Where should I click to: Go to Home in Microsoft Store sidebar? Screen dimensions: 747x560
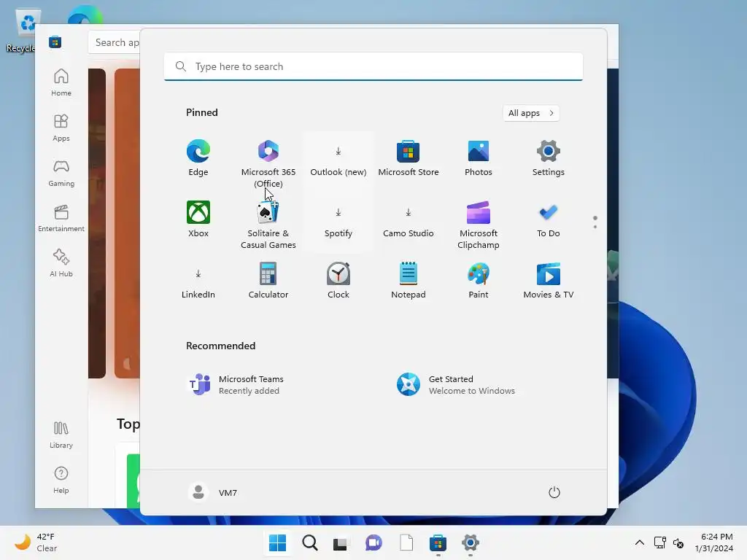tap(61, 82)
